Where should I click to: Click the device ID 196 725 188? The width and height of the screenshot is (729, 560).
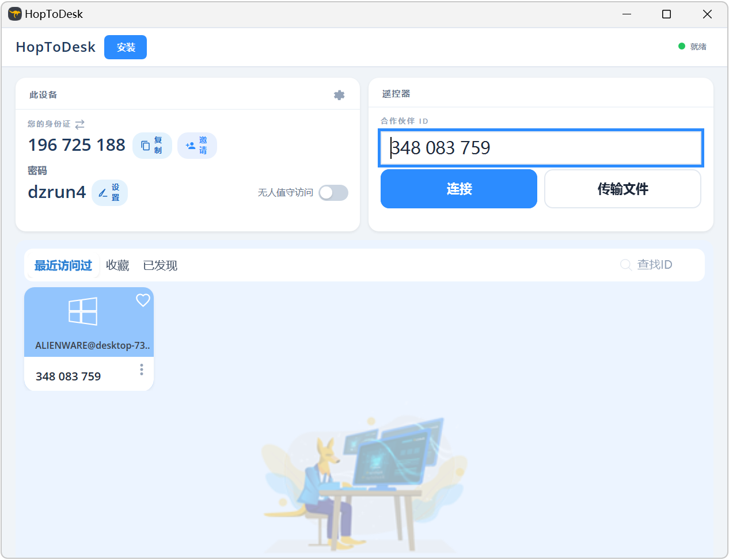tap(77, 145)
